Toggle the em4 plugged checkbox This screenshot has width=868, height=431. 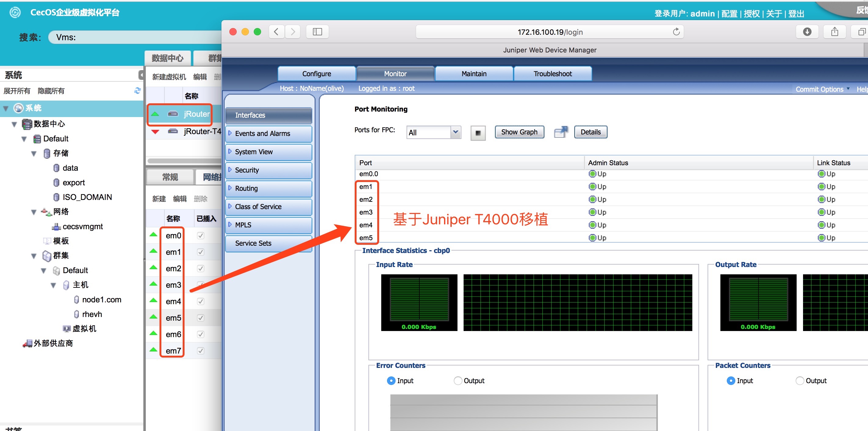[x=200, y=301]
